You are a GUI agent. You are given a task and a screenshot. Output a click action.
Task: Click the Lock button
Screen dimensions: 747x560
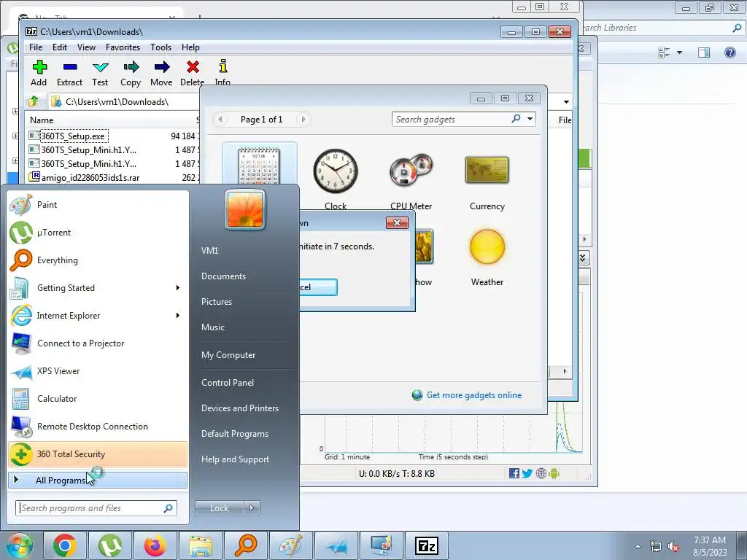[x=219, y=508]
